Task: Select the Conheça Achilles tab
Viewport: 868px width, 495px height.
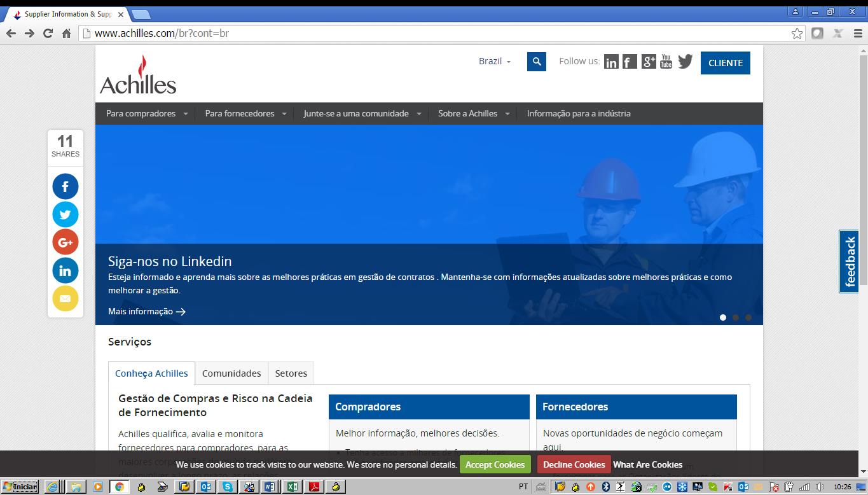Action: 151,373
